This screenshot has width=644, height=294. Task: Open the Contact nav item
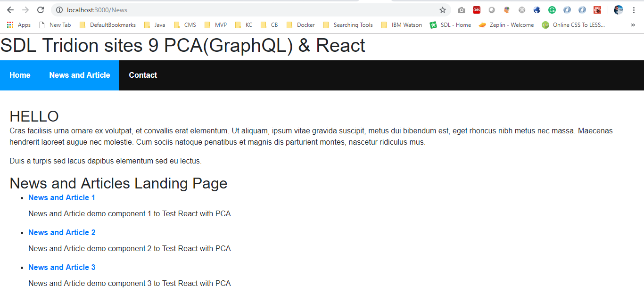pyautogui.click(x=143, y=75)
